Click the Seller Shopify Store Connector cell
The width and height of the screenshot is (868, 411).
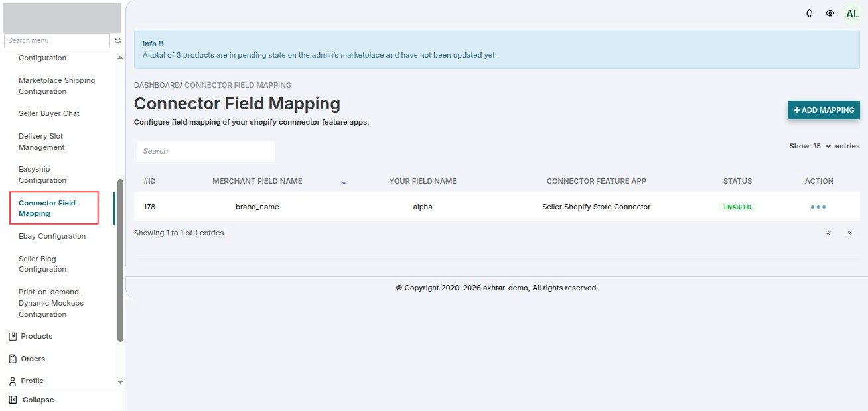point(597,207)
